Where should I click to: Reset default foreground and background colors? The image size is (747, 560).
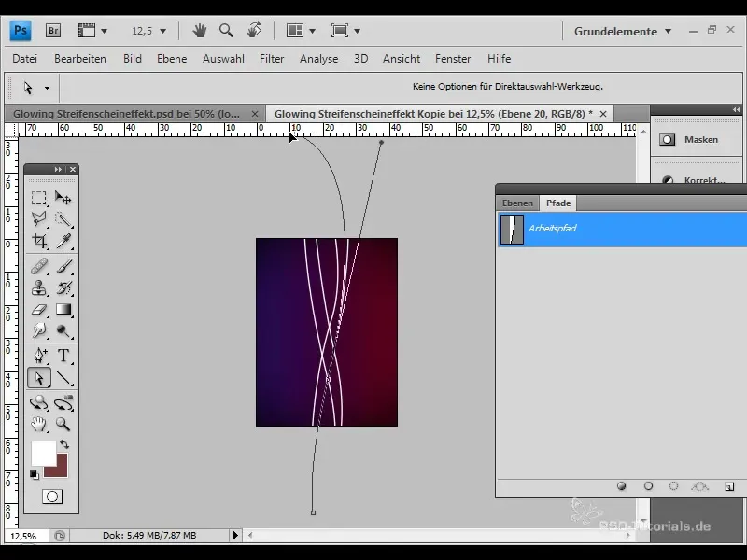35,475
